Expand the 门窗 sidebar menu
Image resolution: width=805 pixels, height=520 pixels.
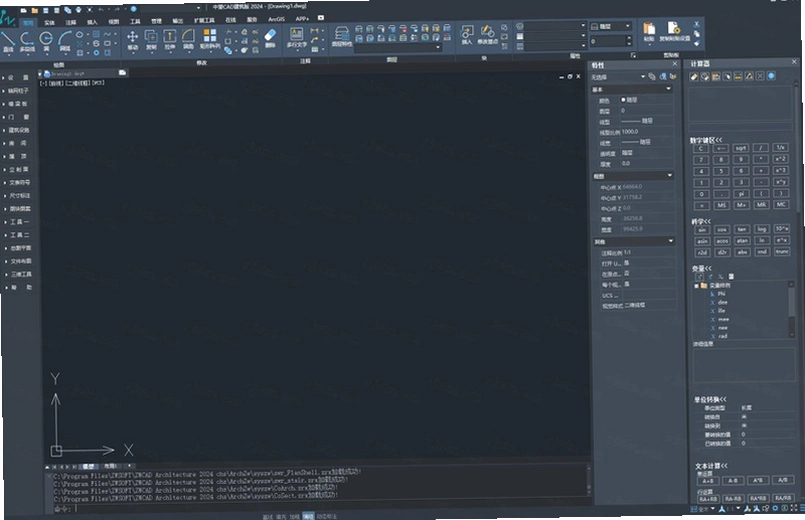click(x=17, y=117)
